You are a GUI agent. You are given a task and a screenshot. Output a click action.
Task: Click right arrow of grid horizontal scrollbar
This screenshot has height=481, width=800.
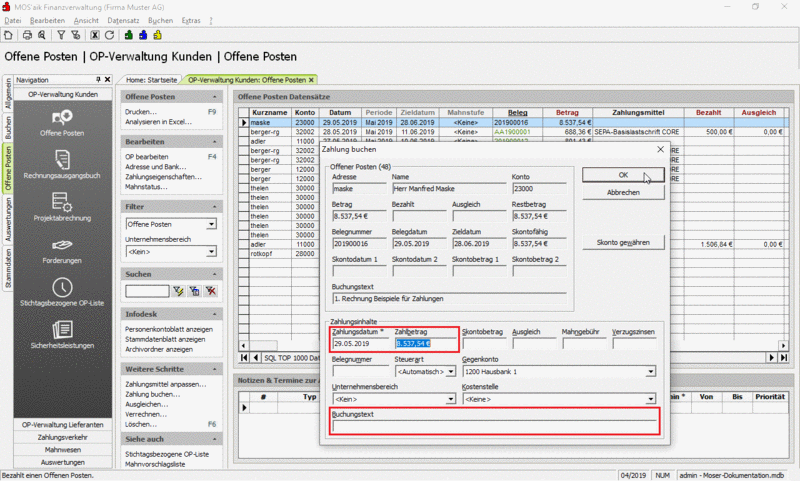click(x=783, y=345)
